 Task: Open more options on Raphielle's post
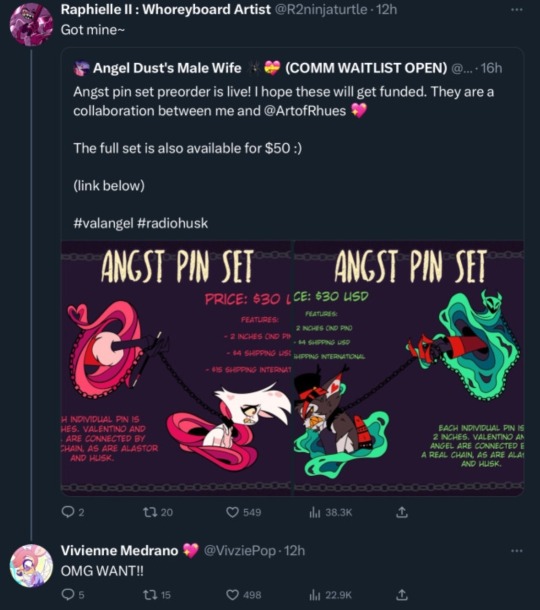coord(517,9)
